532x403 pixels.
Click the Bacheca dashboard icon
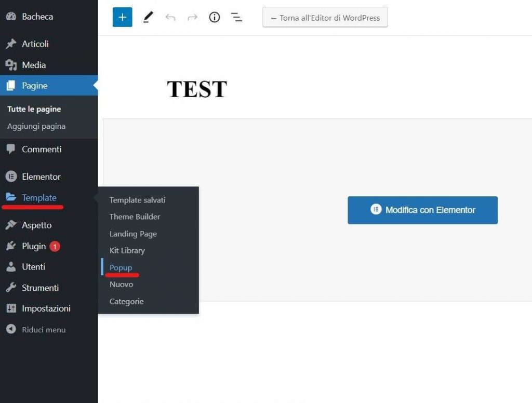tap(11, 17)
